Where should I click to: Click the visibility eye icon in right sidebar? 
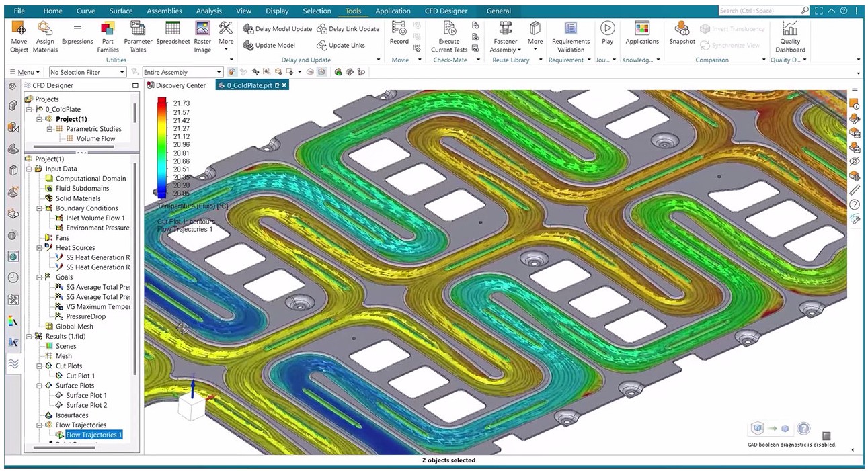click(855, 161)
